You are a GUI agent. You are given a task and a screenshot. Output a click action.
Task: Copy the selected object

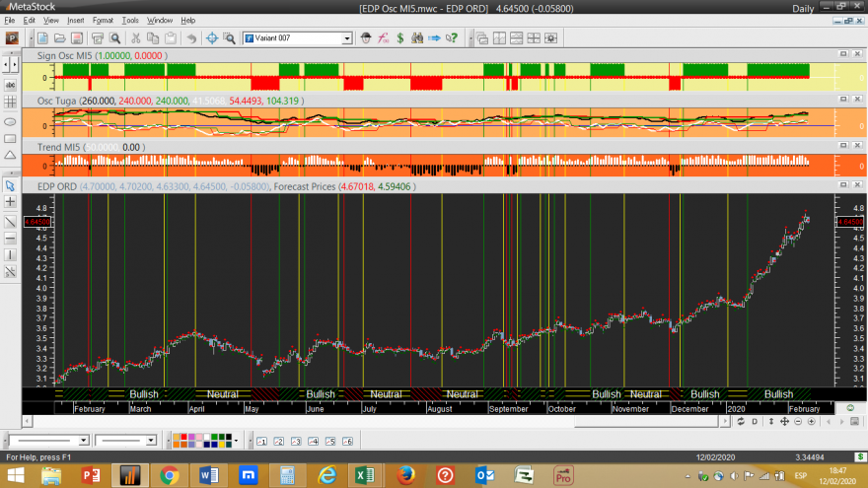(152, 38)
